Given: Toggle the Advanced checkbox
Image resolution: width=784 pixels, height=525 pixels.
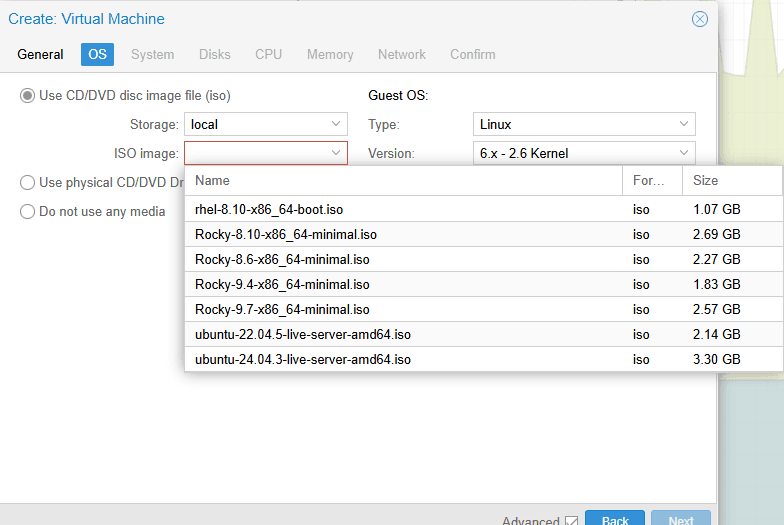Looking at the screenshot, I should click(572, 521).
